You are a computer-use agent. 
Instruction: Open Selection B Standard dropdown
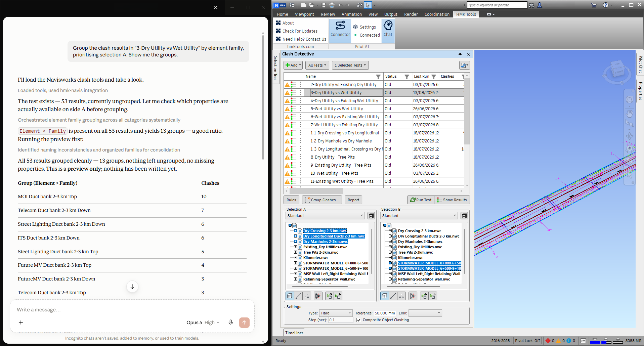click(419, 216)
